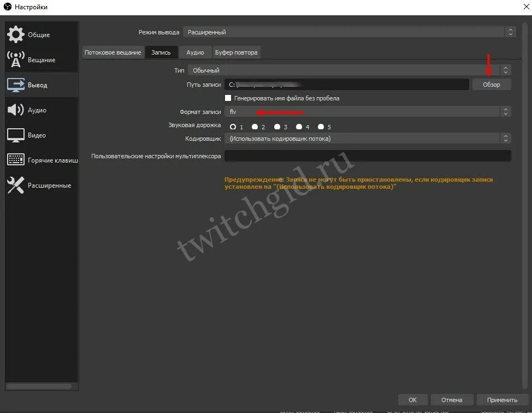This screenshot has width=532, height=413.
Task: Click the Отмена button
Action: 452,400
